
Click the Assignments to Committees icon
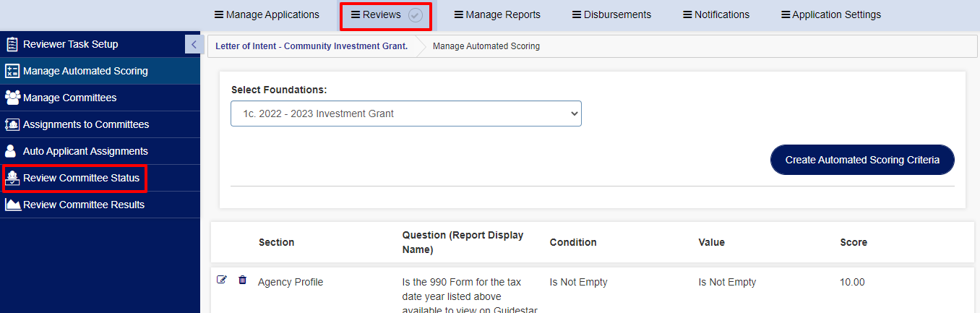click(12, 124)
